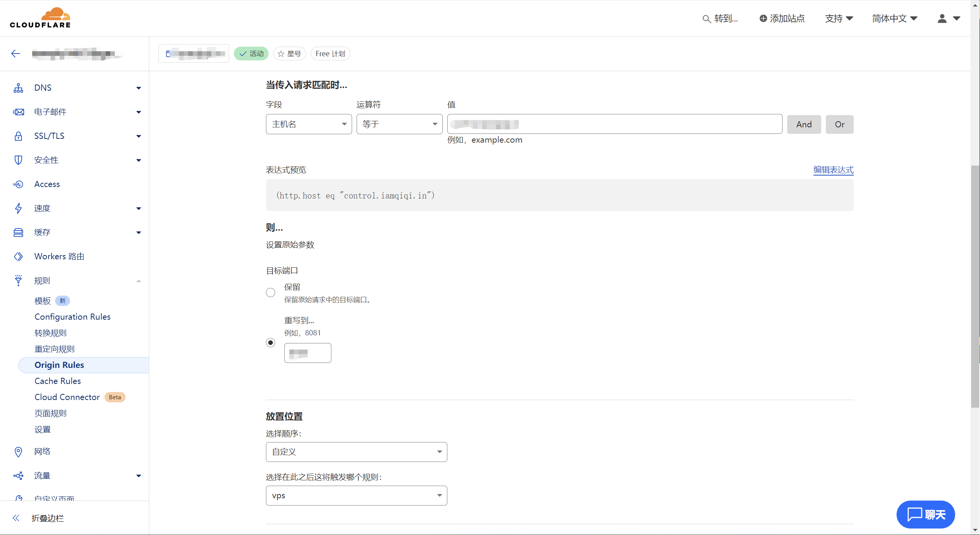The width and height of the screenshot is (980, 535).
Task: Click the Cloudflare logo
Action: pyautogui.click(x=40, y=18)
